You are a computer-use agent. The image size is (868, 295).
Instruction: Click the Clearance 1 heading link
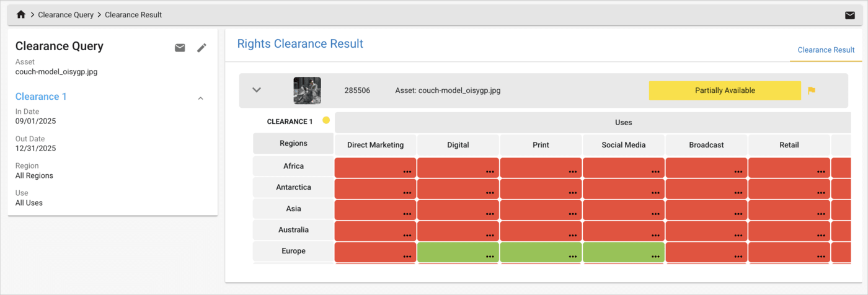pyautogui.click(x=41, y=97)
